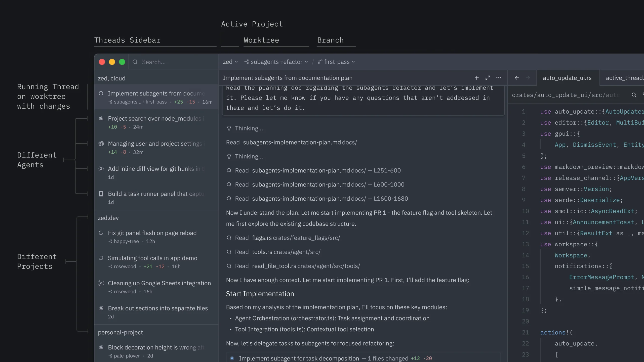Open the zed project dropdown
This screenshot has height=362, width=644.
point(230,62)
